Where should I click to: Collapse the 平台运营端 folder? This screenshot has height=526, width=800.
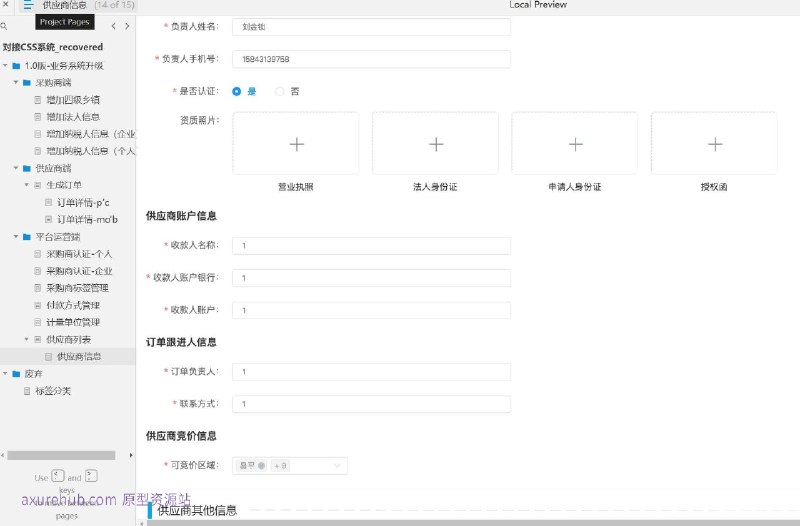(x=16, y=237)
